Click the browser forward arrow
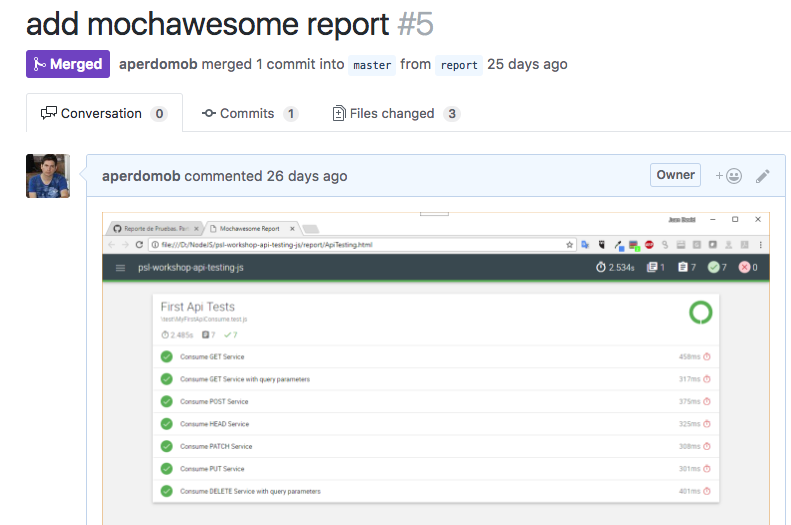 click(125, 245)
